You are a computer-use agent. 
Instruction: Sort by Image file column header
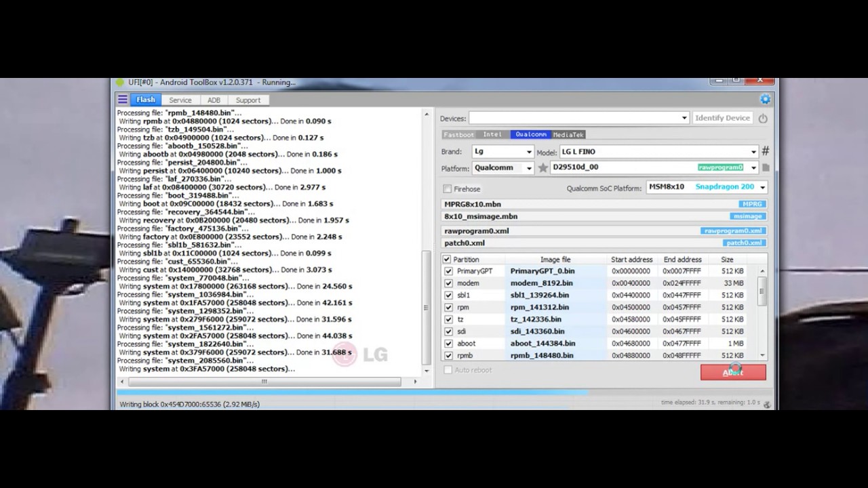(x=555, y=260)
